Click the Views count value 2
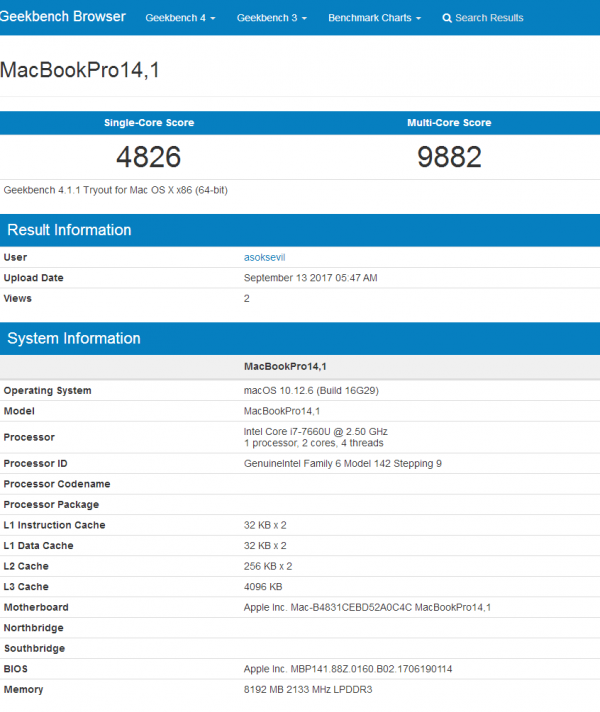600x712 pixels. click(x=247, y=298)
